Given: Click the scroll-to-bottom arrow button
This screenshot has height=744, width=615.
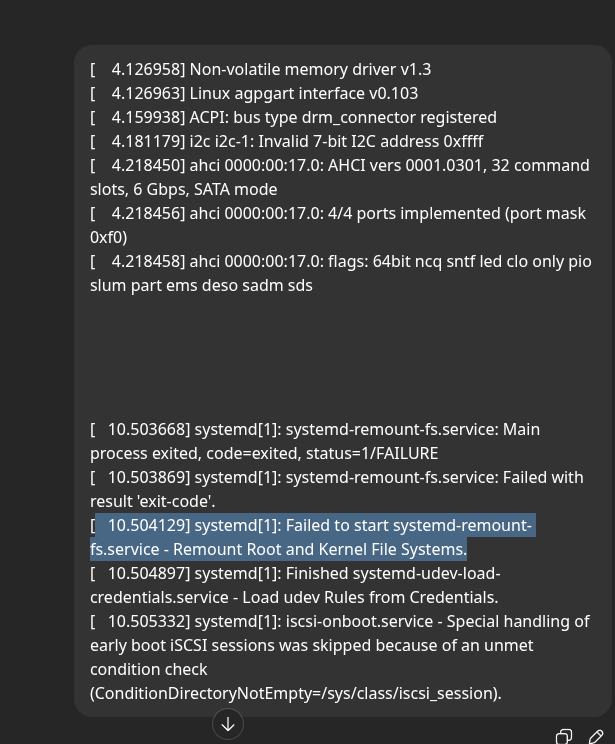Looking at the screenshot, I should pyautogui.click(x=228, y=723).
